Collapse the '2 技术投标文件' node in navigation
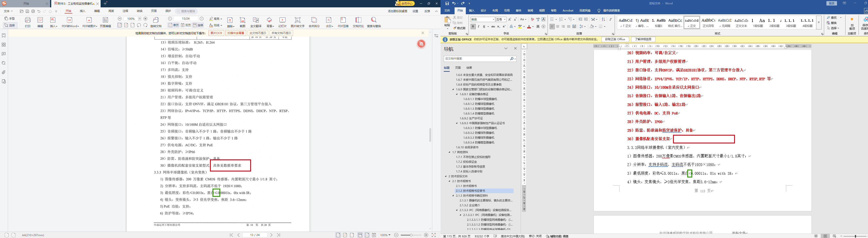This screenshot has height=238, width=868. click(x=446, y=176)
